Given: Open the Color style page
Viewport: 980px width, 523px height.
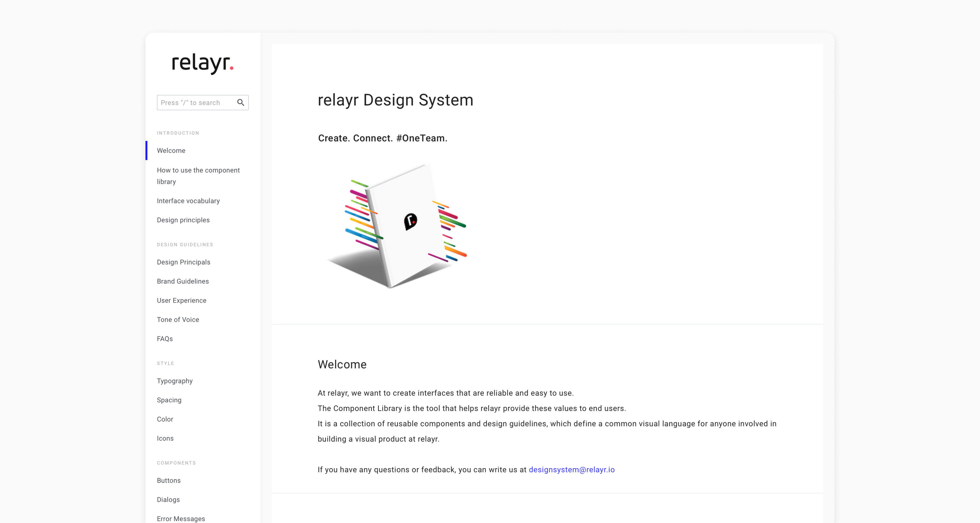Looking at the screenshot, I should [165, 419].
